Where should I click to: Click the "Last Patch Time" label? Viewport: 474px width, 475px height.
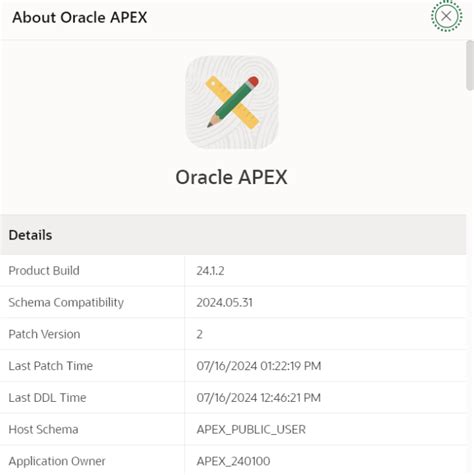(x=51, y=366)
